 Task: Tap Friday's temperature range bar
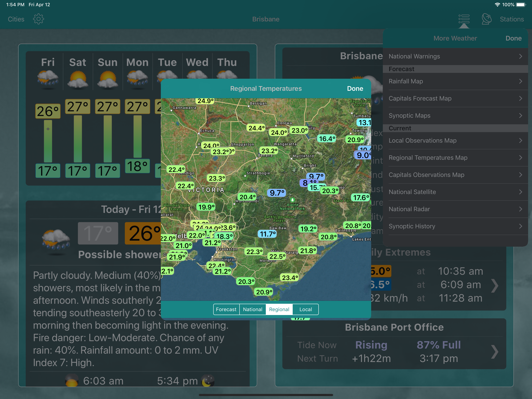tap(48, 141)
